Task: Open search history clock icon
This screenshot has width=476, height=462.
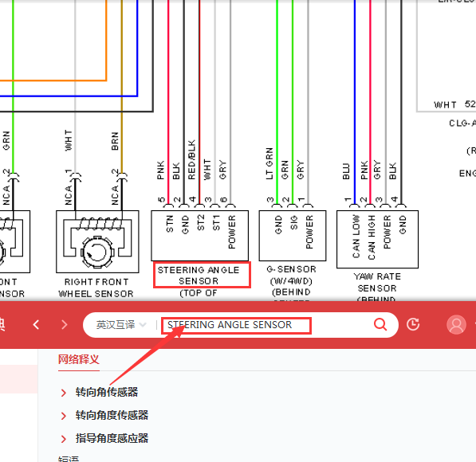Action: coord(413,324)
